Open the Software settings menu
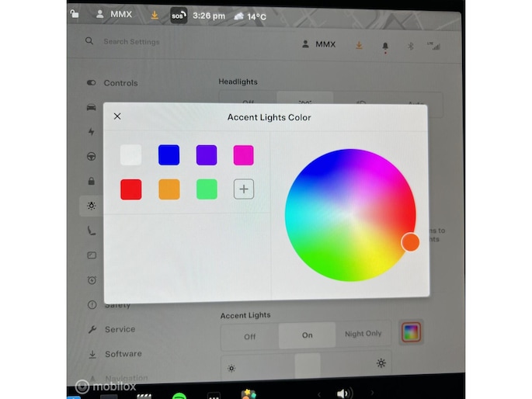 [123, 354]
